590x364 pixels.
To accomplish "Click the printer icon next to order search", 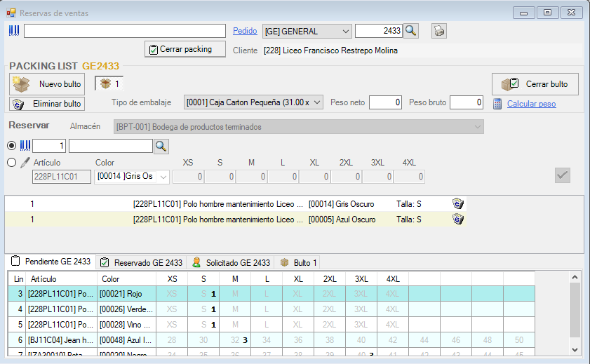I will click(439, 31).
